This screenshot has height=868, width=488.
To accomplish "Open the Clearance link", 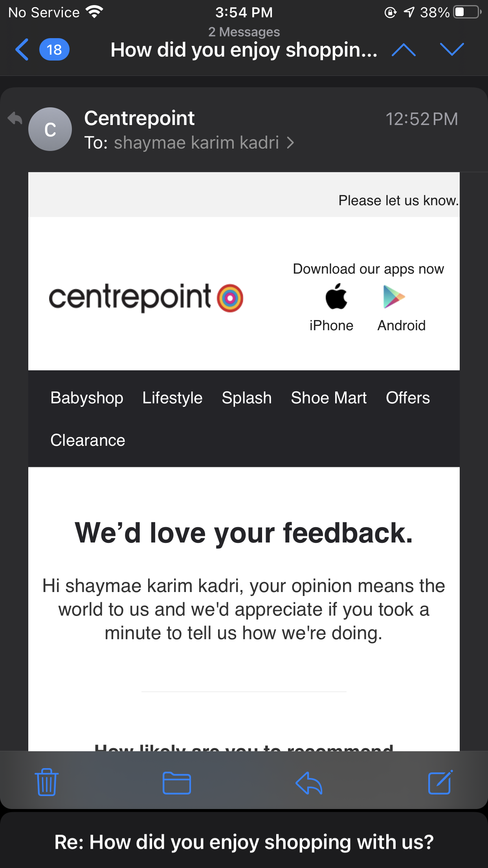I will pos(88,440).
